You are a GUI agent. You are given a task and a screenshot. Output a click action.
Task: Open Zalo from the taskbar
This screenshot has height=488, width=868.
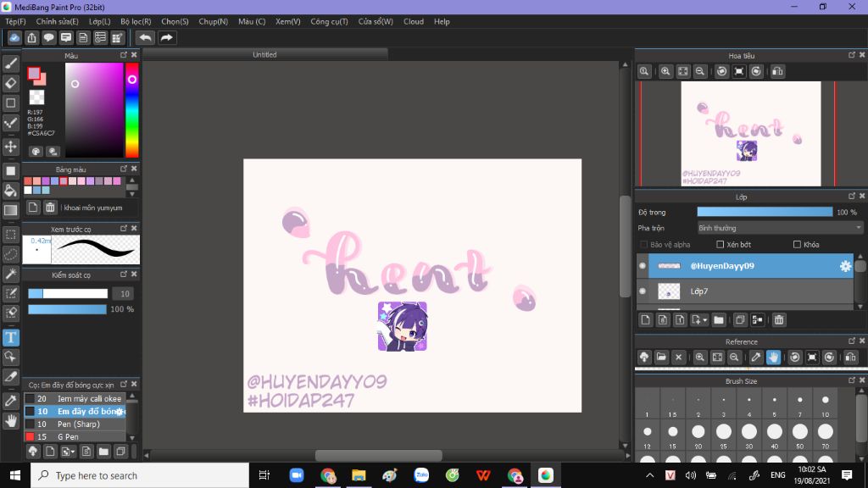coord(421,475)
